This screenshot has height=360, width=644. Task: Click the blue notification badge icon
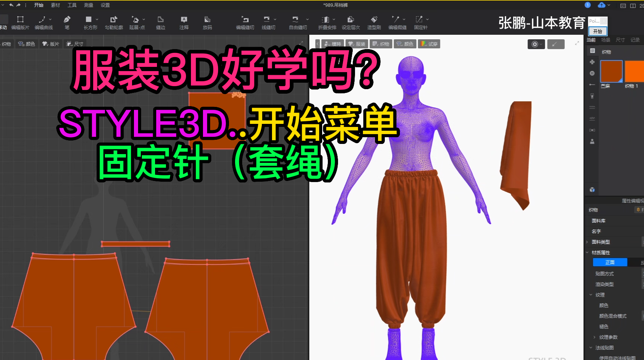587,5
